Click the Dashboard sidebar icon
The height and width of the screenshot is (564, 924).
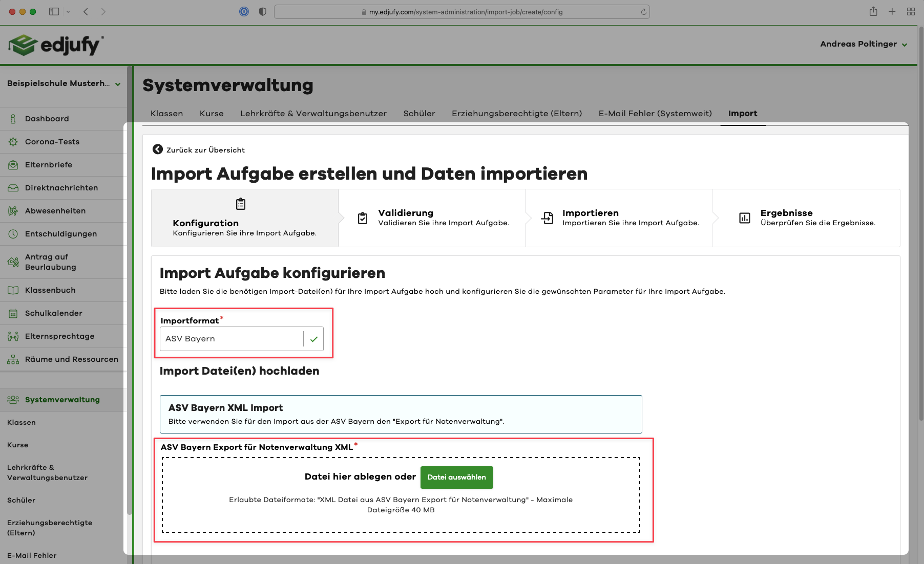coord(13,119)
